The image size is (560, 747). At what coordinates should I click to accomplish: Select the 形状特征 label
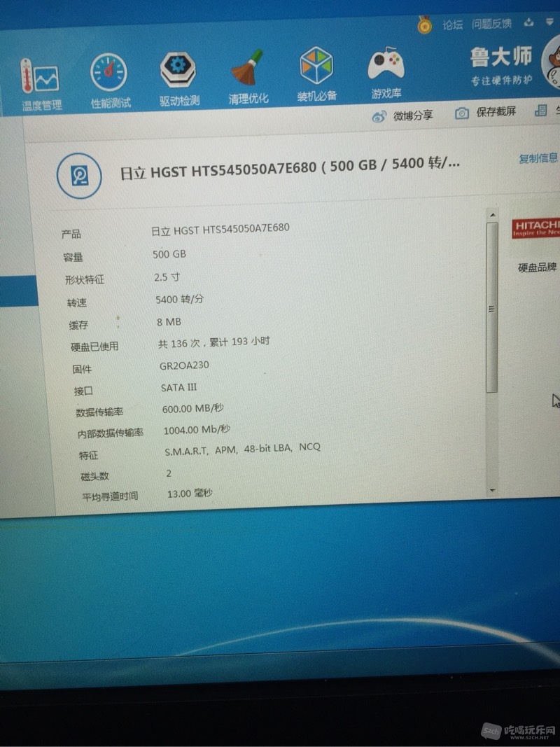pos(84,279)
